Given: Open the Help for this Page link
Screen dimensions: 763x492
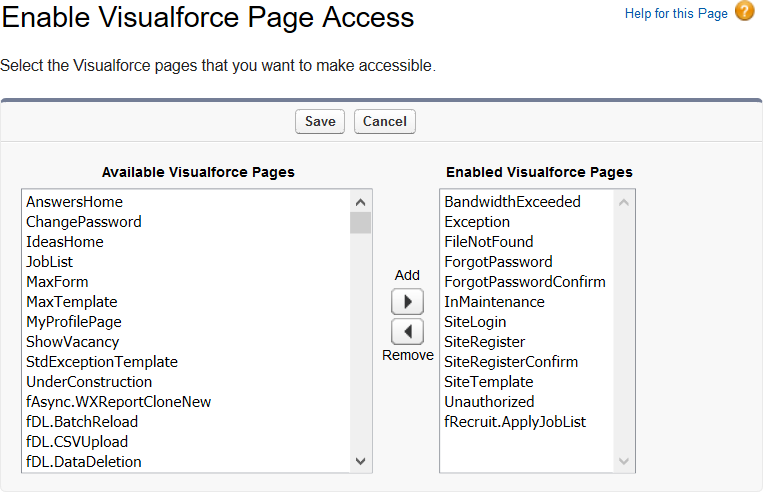Looking at the screenshot, I should 676,14.
